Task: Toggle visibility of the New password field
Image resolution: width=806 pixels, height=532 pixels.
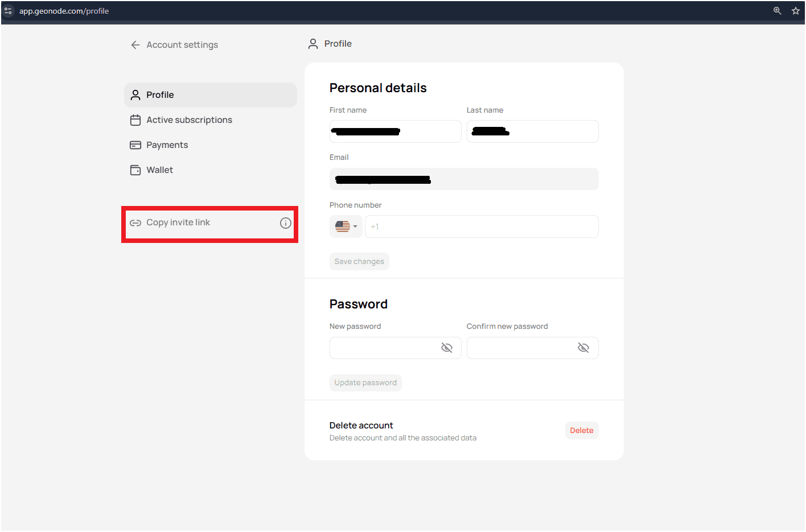Action: [447, 348]
